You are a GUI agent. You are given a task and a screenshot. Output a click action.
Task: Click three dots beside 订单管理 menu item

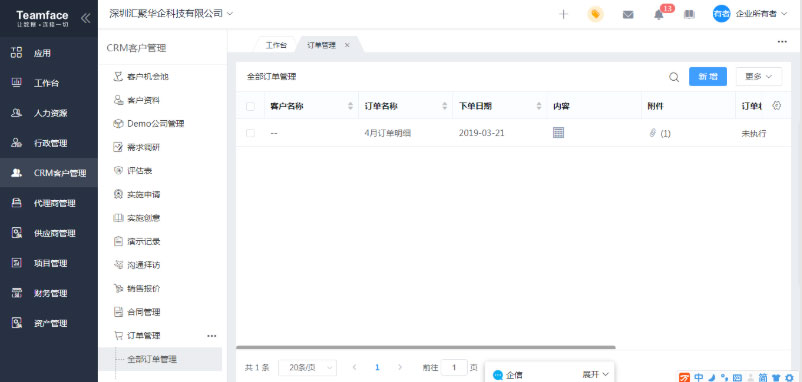[x=212, y=336]
